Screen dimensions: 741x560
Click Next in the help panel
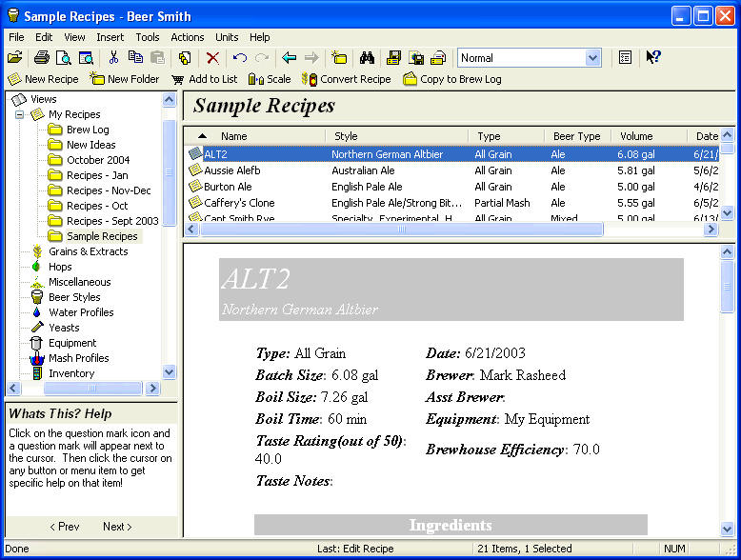116,527
